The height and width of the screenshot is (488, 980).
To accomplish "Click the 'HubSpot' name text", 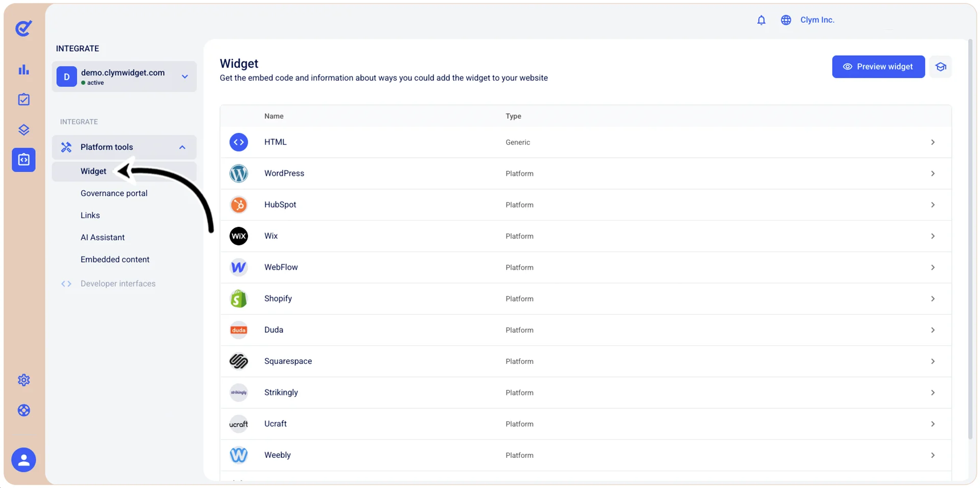I will (280, 204).
